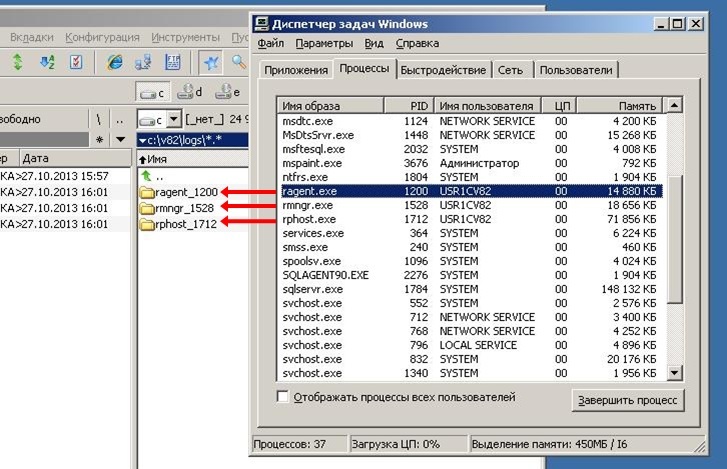727x469 pixels.
Task: Click the magnifying glass search toolbar icon
Action: (239, 62)
